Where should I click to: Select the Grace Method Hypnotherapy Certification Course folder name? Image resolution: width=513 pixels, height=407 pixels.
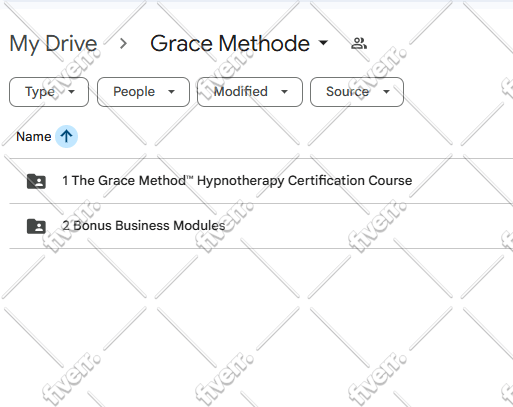pyautogui.click(x=237, y=181)
